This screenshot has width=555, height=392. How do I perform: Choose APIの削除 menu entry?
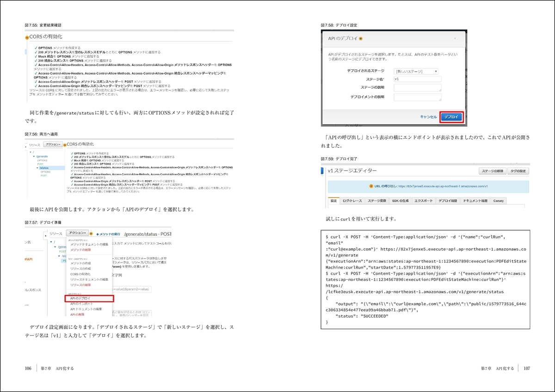(77, 314)
